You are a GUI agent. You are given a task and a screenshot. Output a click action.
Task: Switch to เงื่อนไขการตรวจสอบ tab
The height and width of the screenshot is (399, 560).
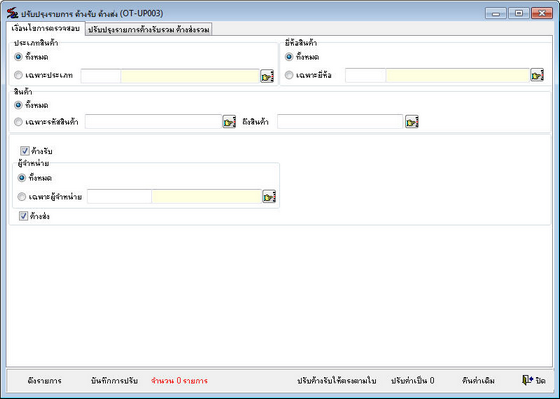point(45,28)
